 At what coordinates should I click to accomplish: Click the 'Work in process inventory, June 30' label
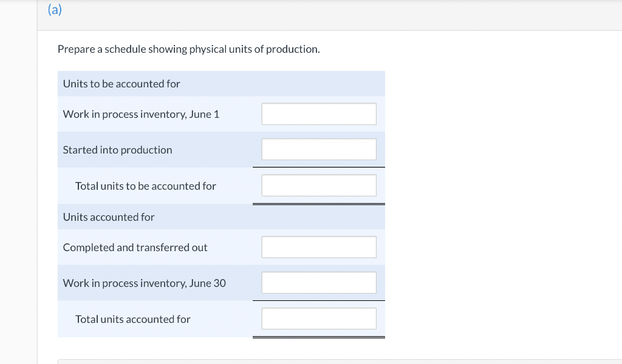(145, 283)
